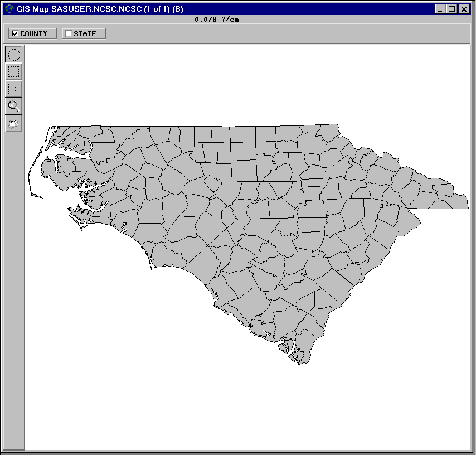Minimize the GIS Map window
The width and height of the screenshot is (476, 455).
click(x=441, y=9)
